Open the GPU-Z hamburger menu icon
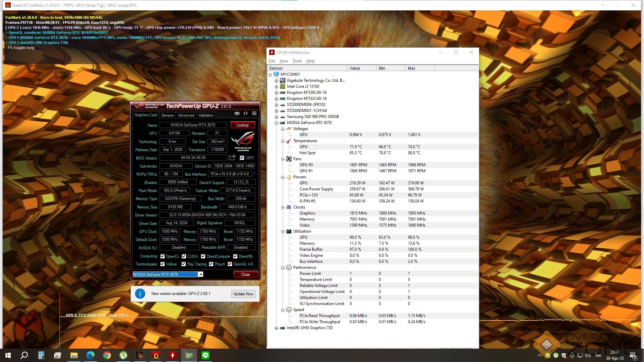Screen dimensions: 644x362 click(254, 114)
